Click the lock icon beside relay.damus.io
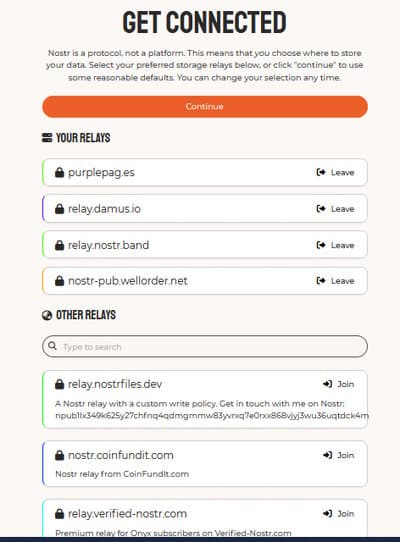 59,209
